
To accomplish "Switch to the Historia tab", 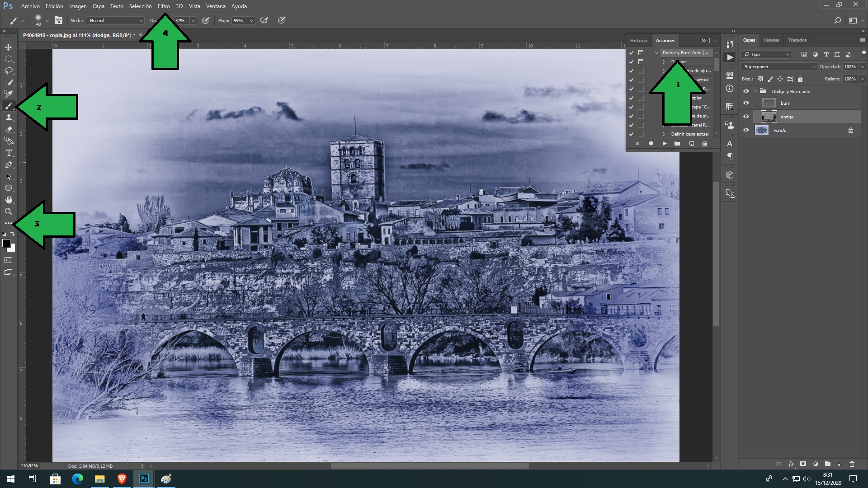I will (638, 40).
